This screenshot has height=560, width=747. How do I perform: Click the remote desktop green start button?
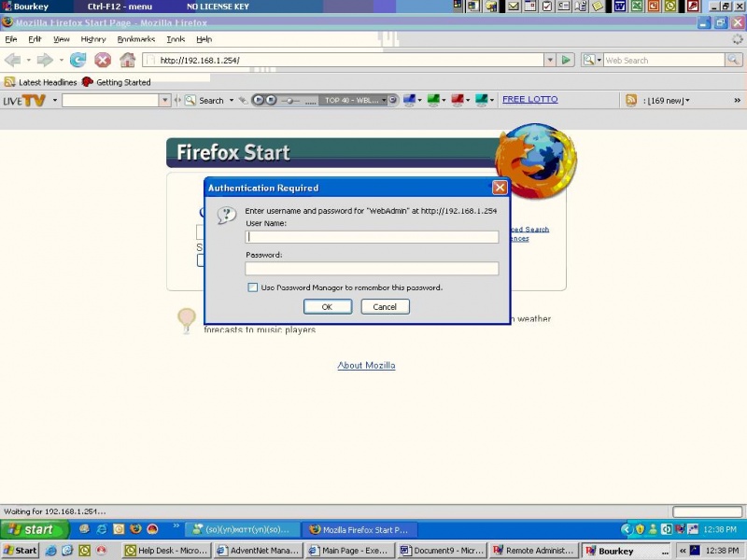pyautogui.click(x=35, y=529)
